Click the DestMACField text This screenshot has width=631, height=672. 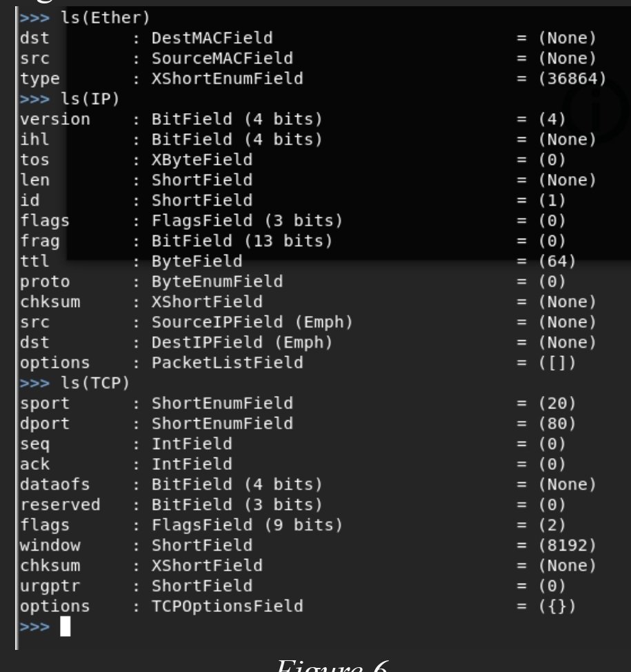click(x=212, y=38)
